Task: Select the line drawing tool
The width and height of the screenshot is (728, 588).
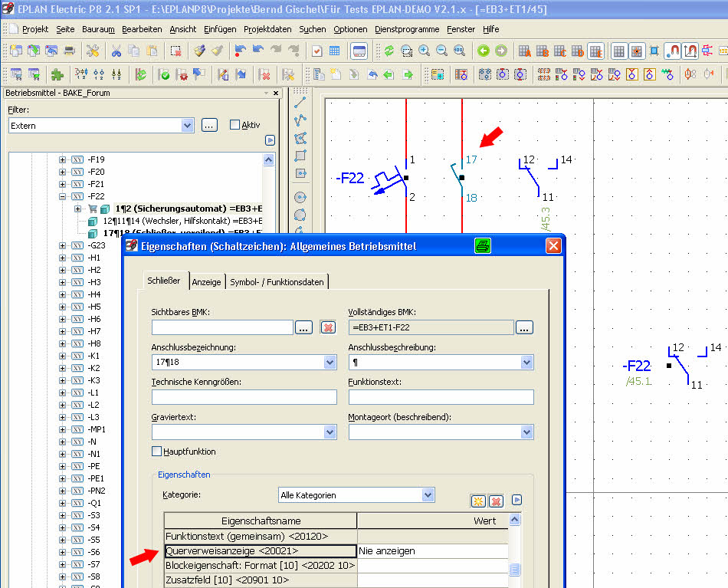Action: (x=300, y=103)
